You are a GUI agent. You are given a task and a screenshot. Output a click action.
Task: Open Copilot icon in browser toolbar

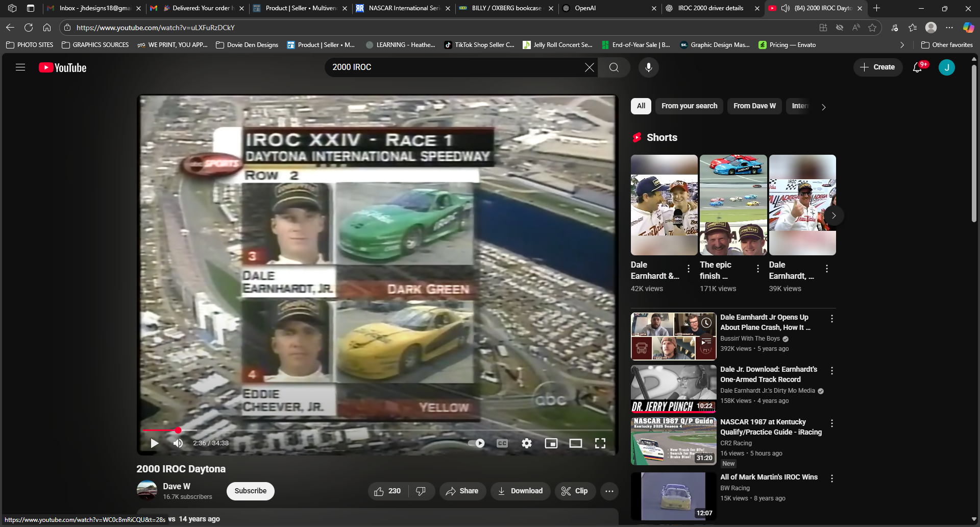(968, 28)
